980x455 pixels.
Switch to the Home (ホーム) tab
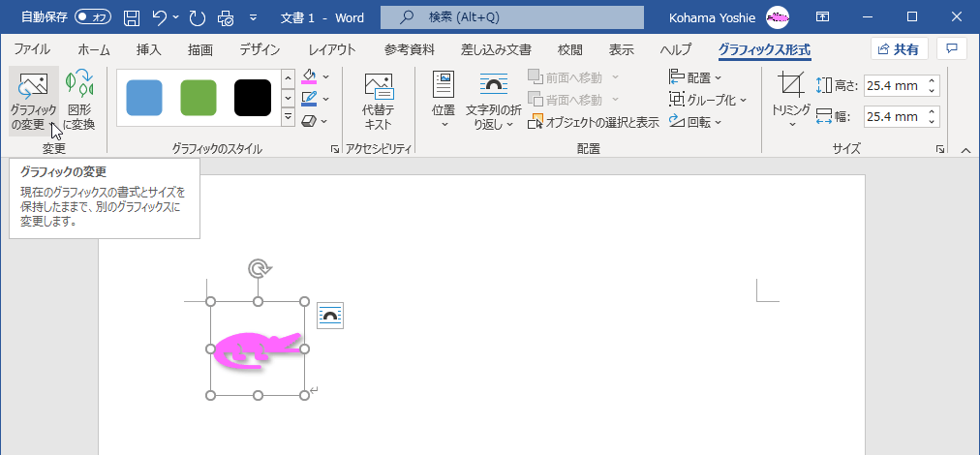click(94, 50)
